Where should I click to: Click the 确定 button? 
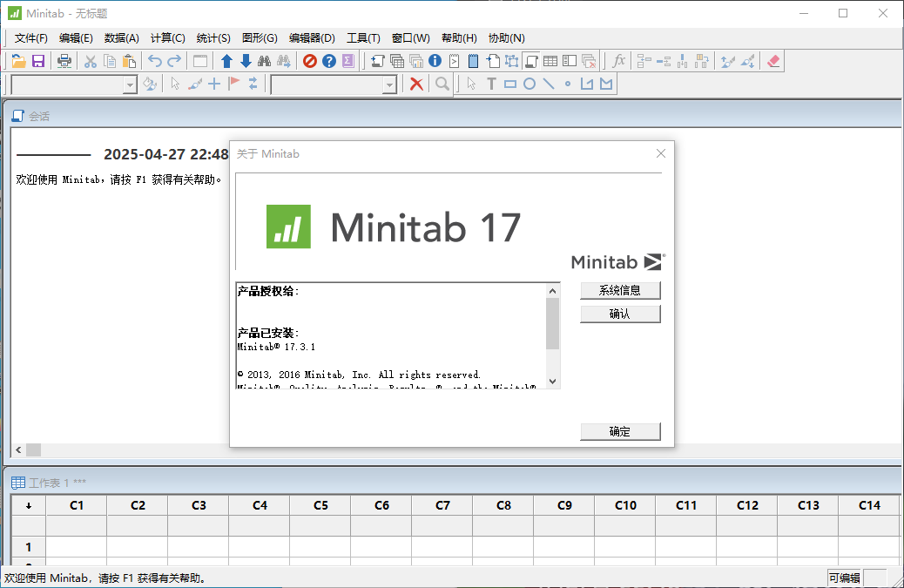coord(620,431)
